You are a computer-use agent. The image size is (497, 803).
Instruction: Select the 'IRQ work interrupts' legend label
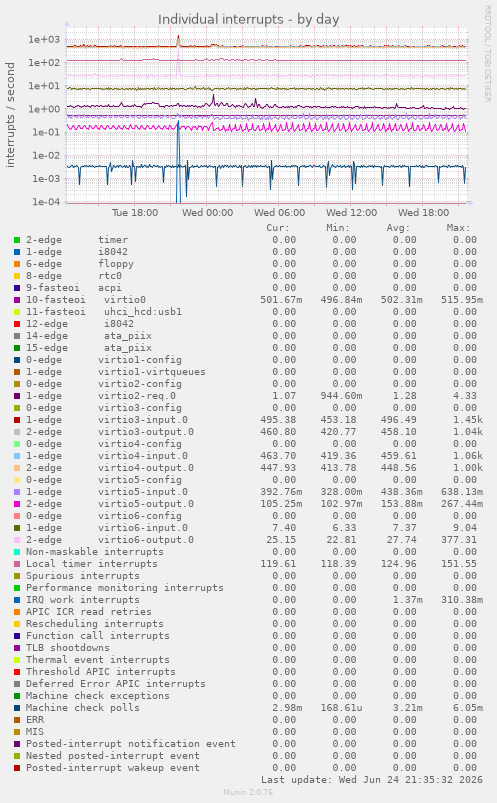[83, 600]
